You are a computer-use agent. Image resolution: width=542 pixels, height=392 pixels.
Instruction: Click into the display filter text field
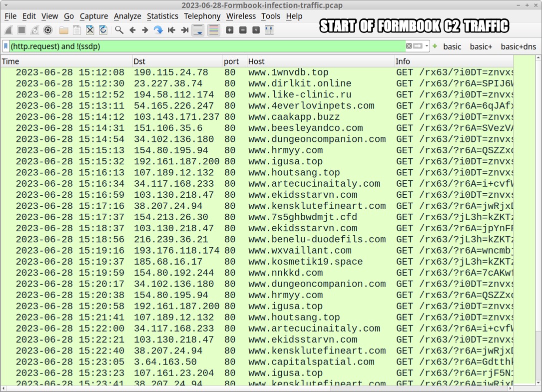207,46
